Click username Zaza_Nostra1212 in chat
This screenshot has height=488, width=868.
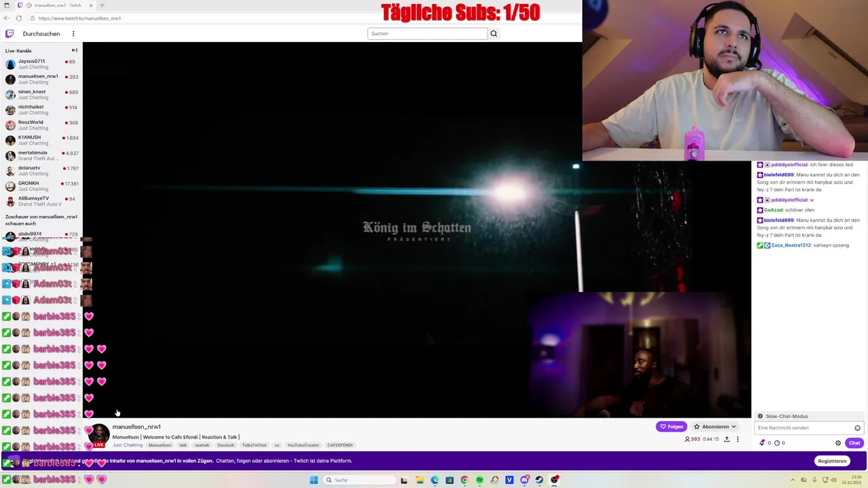click(791, 245)
